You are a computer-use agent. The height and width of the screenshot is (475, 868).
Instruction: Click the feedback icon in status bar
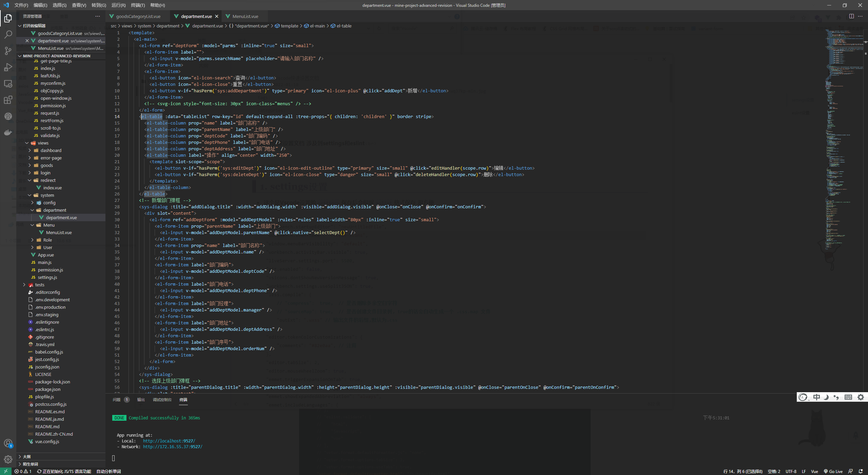pyautogui.click(x=850, y=471)
